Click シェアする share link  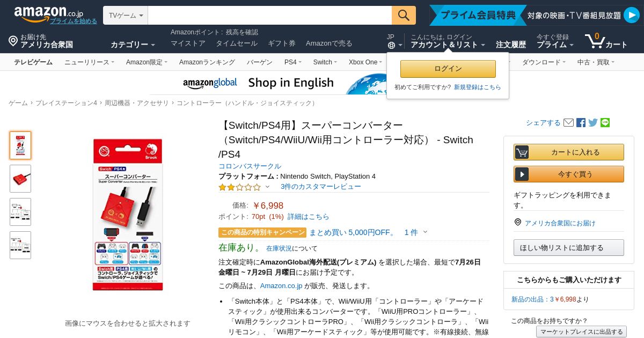click(x=543, y=123)
